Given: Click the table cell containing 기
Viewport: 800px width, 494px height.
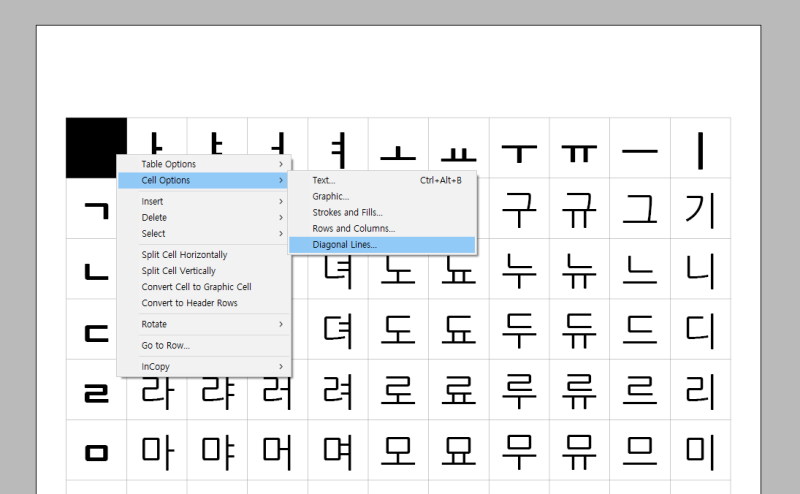Looking at the screenshot, I should point(700,208).
